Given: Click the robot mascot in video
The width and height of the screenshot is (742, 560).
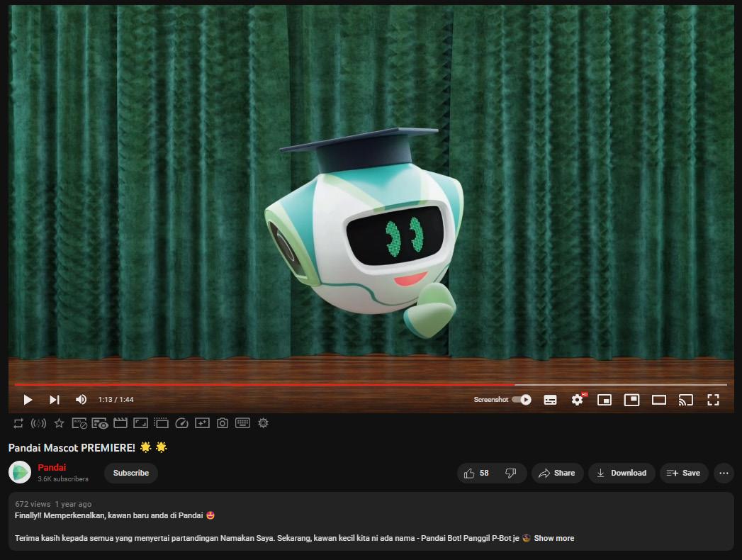Looking at the screenshot, I should (x=364, y=233).
